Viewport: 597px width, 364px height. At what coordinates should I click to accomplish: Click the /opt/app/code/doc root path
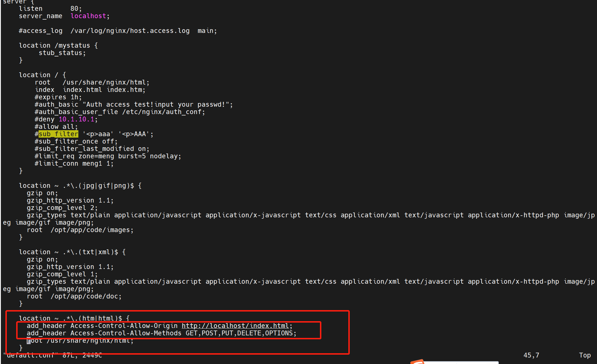point(84,296)
